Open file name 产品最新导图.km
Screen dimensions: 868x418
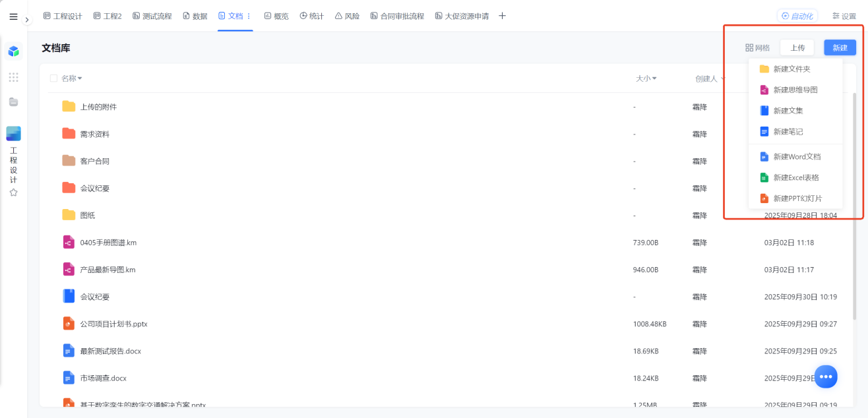108,269
